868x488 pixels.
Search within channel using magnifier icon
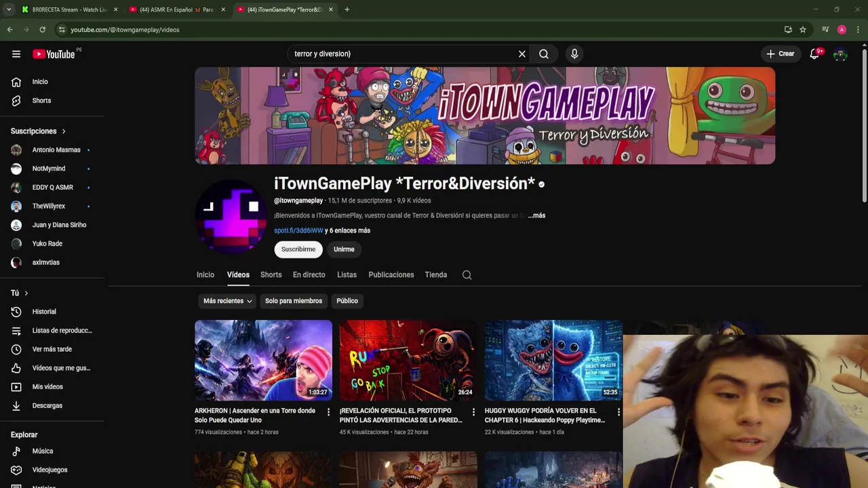pos(467,275)
